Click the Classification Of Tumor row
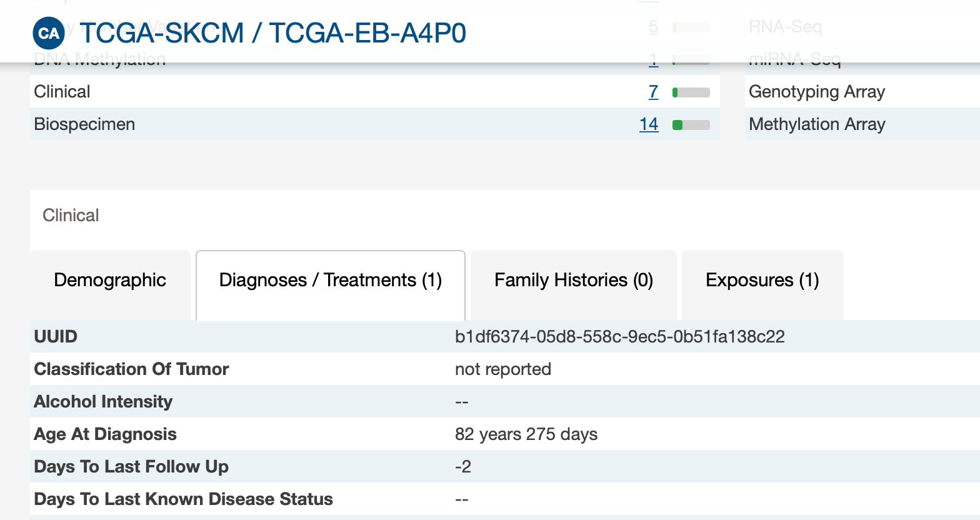 click(505, 369)
